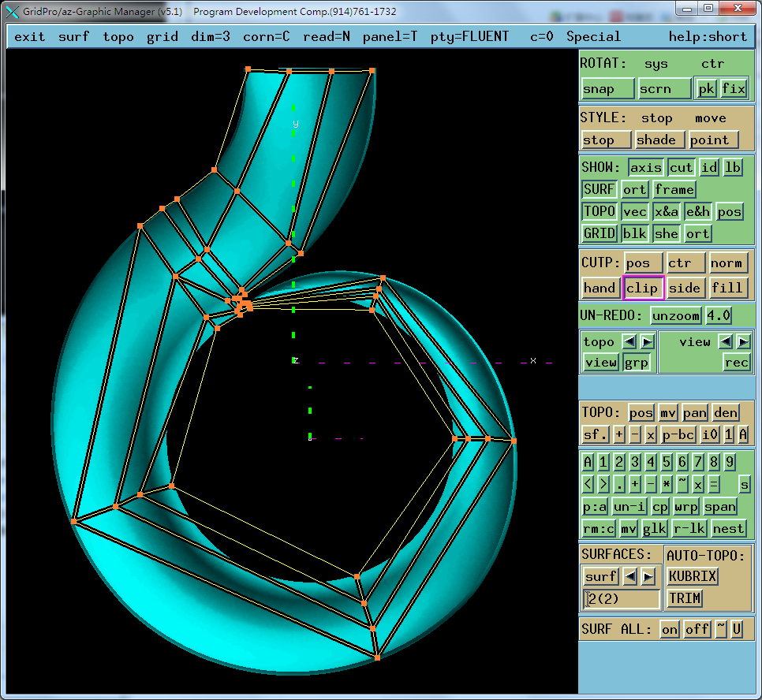Go to next surface with right arrow

648,576
